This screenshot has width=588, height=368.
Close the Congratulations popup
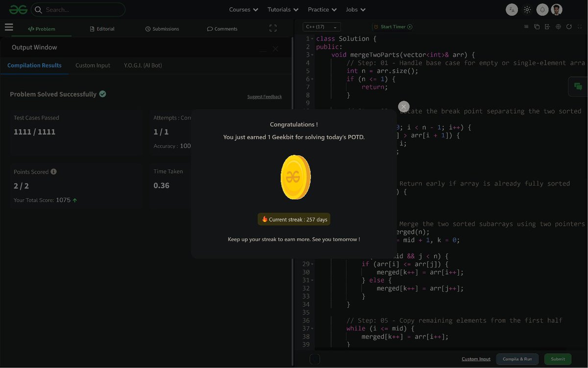coord(404,106)
